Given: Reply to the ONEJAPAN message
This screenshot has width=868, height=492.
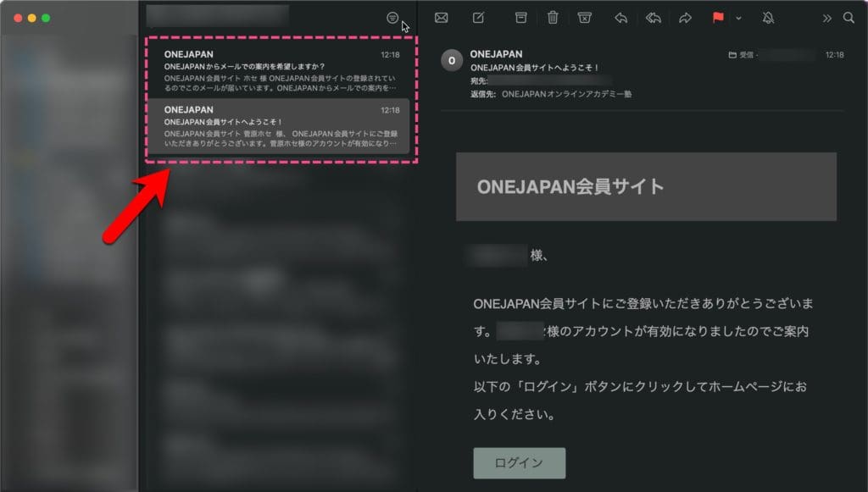Looking at the screenshot, I should tap(621, 18).
